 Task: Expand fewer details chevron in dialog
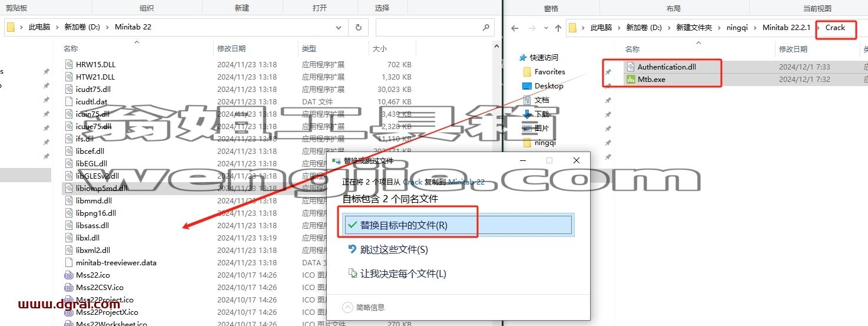coord(347,307)
